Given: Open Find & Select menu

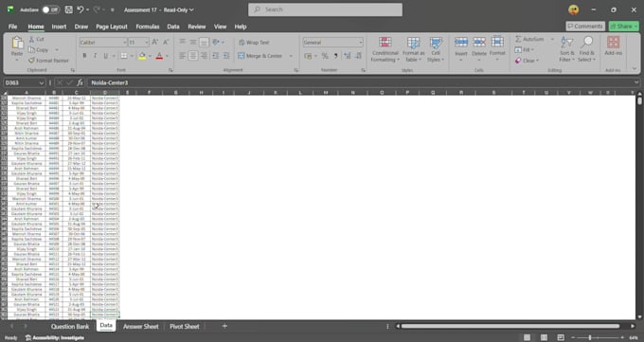Looking at the screenshot, I should [x=586, y=49].
